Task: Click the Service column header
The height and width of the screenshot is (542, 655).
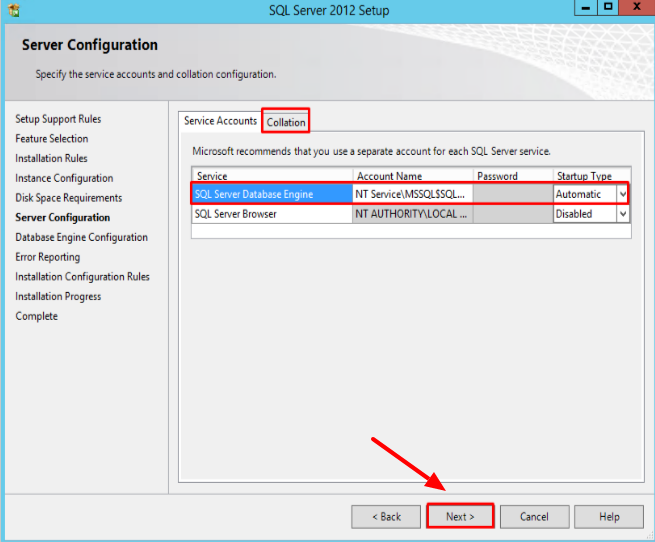Action: pos(272,176)
